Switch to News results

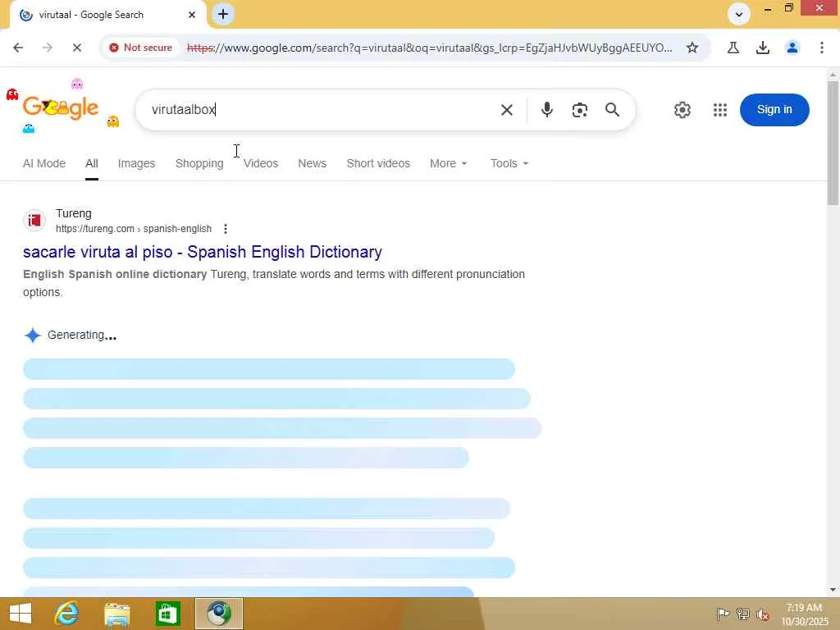coord(312,163)
